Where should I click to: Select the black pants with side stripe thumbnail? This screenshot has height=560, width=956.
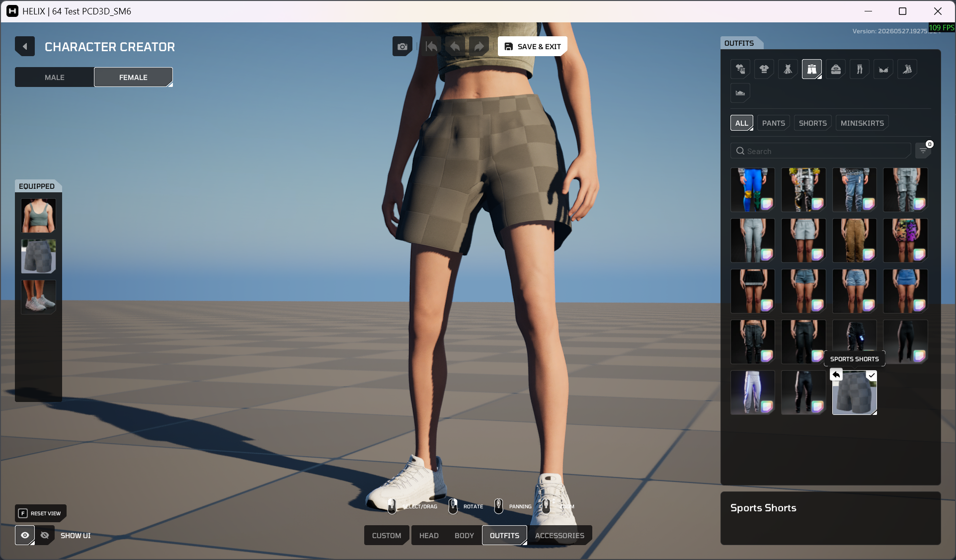point(803,393)
